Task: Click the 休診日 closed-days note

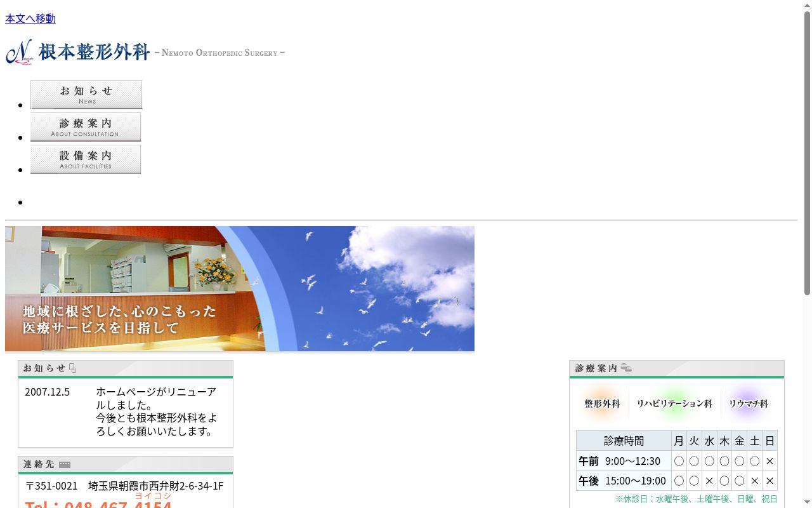Action: [x=697, y=499]
